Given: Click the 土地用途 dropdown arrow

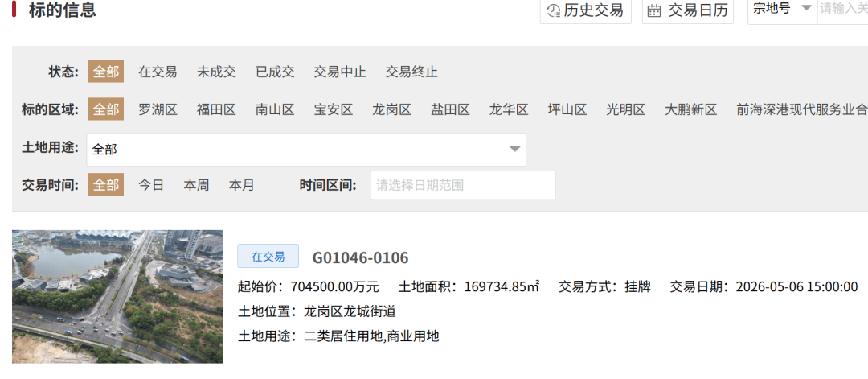Looking at the screenshot, I should (x=514, y=150).
